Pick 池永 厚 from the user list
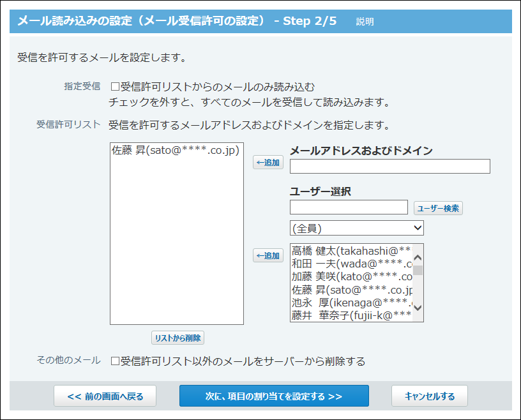The width and height of the screenshot is (521, 420). 351,303
